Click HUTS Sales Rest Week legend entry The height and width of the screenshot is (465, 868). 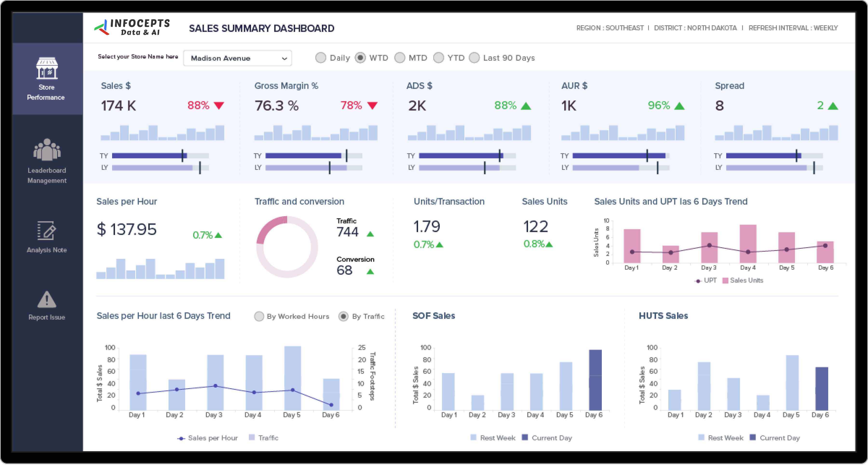721,438
